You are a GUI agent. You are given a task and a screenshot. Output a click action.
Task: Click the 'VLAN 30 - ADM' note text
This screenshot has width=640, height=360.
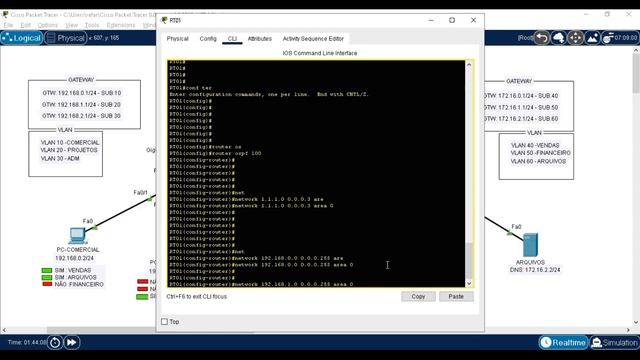[x=60, y=158]
